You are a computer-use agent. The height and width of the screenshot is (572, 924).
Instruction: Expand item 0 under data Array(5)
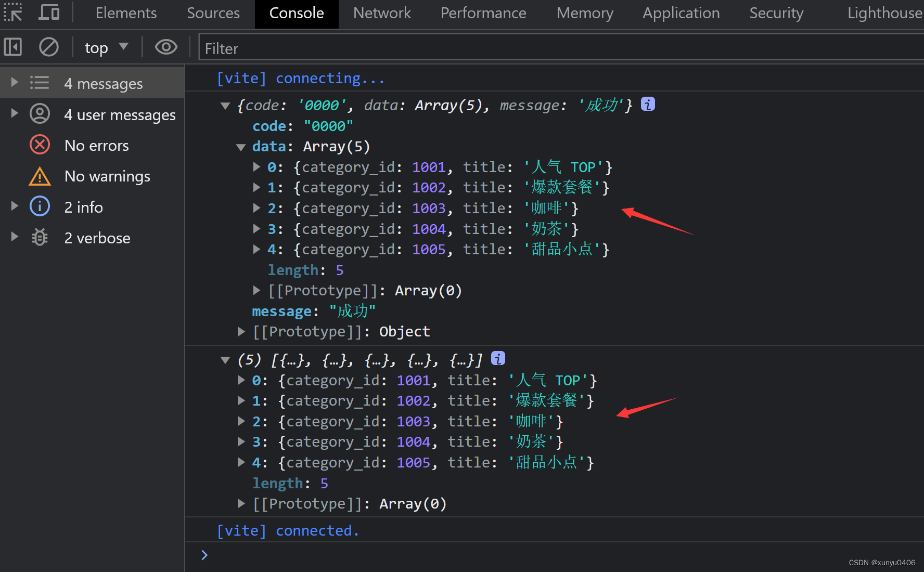point(256,167)
